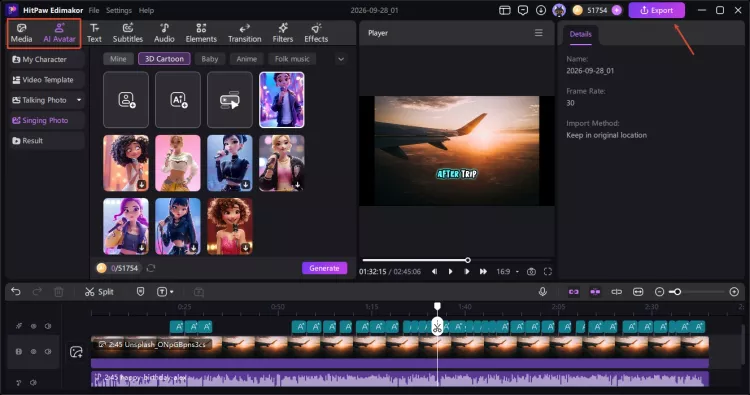Select the Singing Photo section
750x395 pixels.
click(x=46, y=121)
